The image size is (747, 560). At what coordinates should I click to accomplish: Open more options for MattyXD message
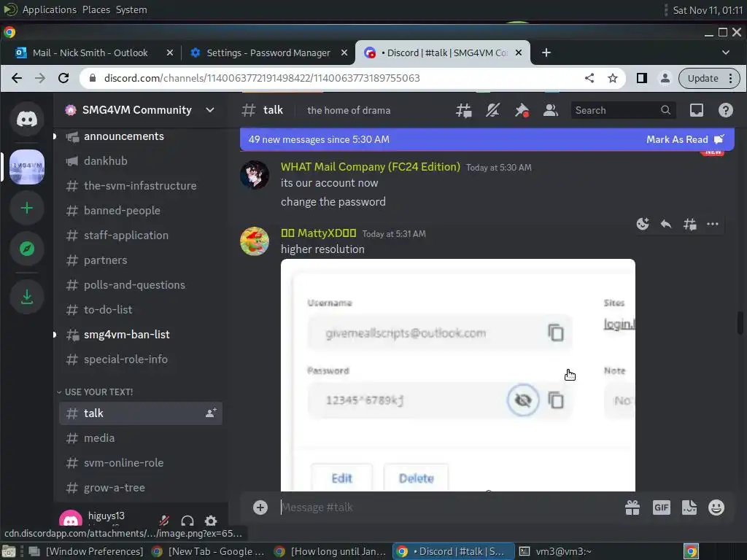(x=713, y=224)
